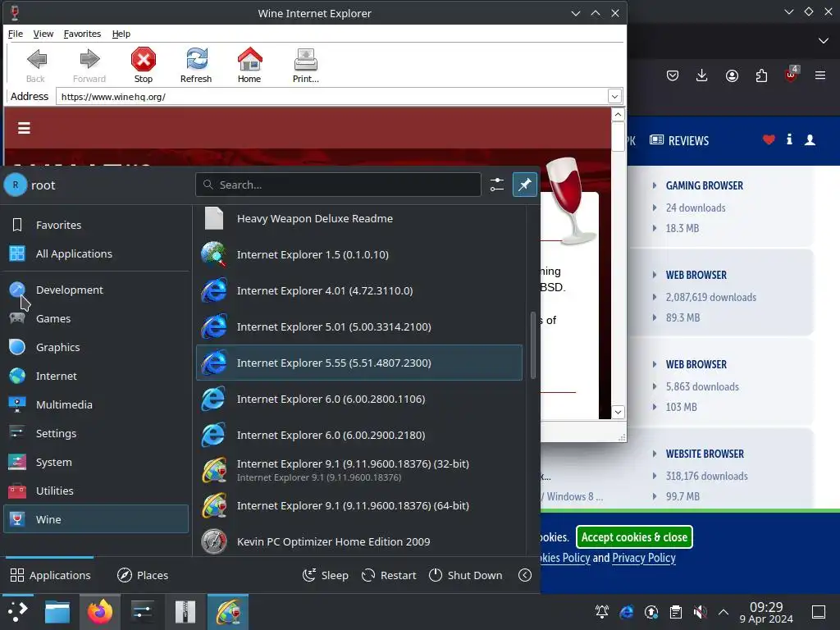Screen dimensions: 840x630
Task: Click the Restart button
Action: 389,575
